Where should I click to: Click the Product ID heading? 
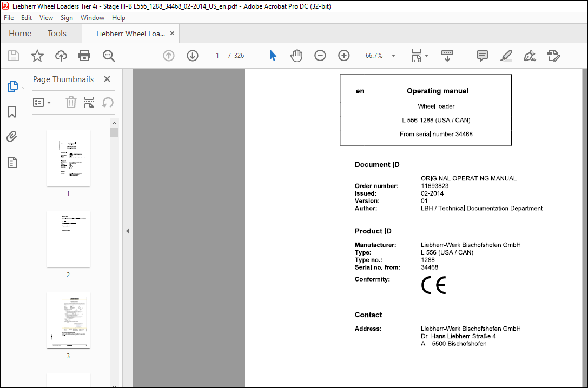pos(373,231)
